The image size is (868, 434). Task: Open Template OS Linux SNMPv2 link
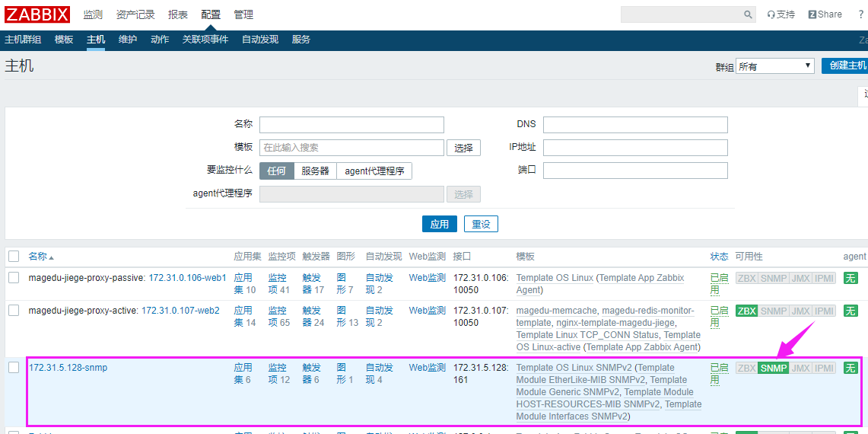click(x=574, y=368)
